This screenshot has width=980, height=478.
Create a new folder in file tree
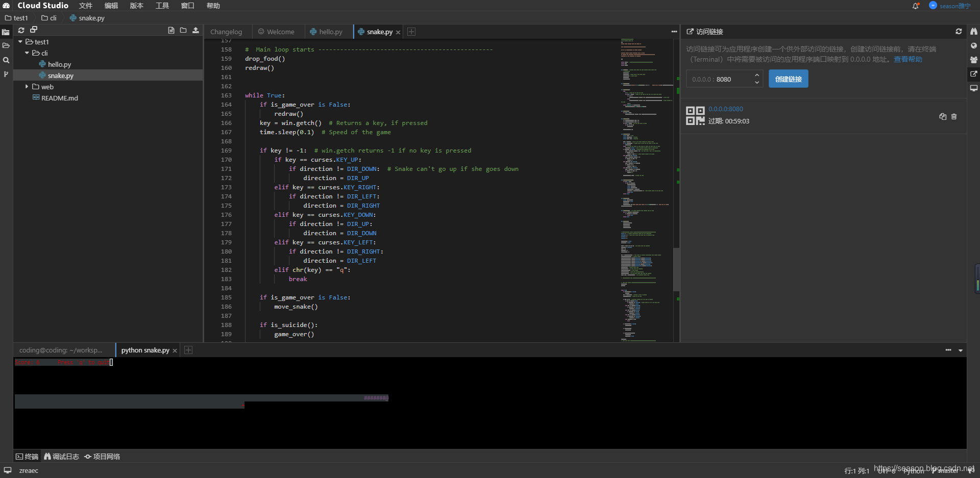[x=183, y=31]
